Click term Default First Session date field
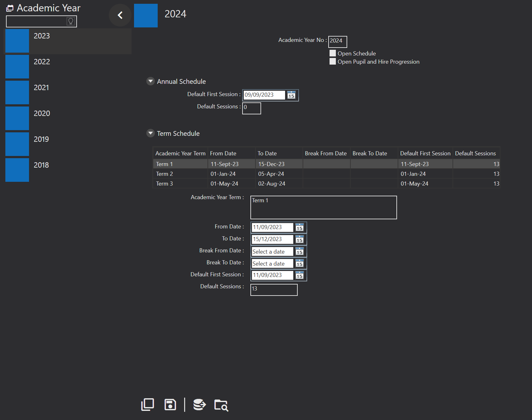532x420 pixels. click(272, 275)
